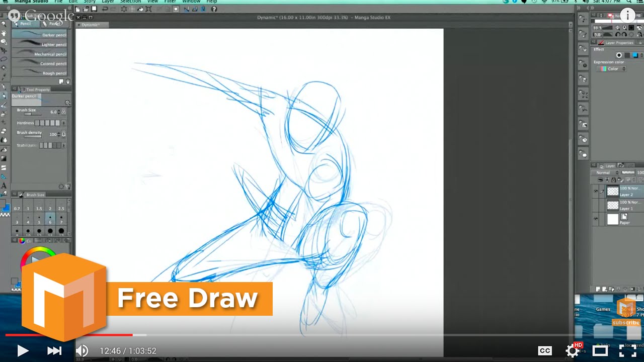Viewport: 644px width, 362px height.
Task: Open the Window menu
Action: click(192, 2)
